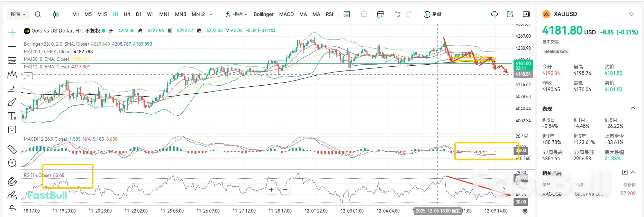Screen dimensions: 644x217
Task: Open the symbol search magnifier
Action: click(x=38, y=14)
